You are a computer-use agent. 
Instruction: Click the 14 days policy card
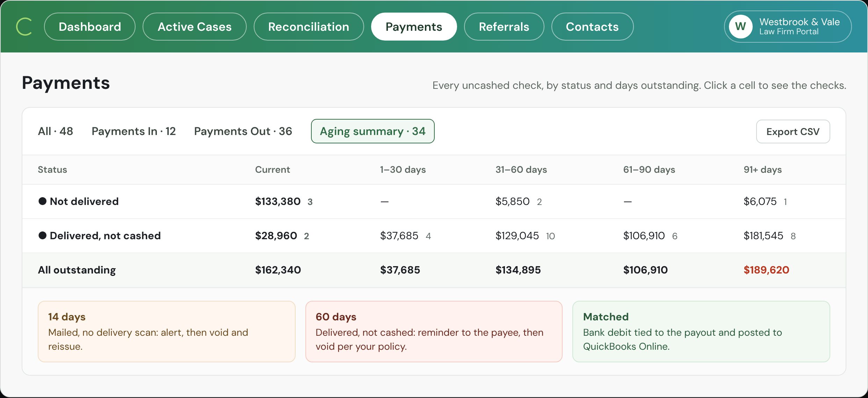pos(167,332)
